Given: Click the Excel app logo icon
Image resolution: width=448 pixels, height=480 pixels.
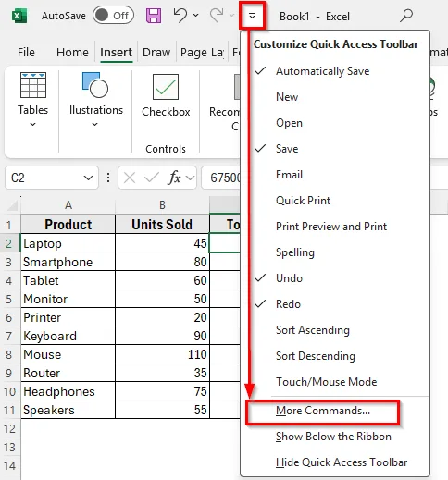Looking at the screenshot, I should point(19,16).
